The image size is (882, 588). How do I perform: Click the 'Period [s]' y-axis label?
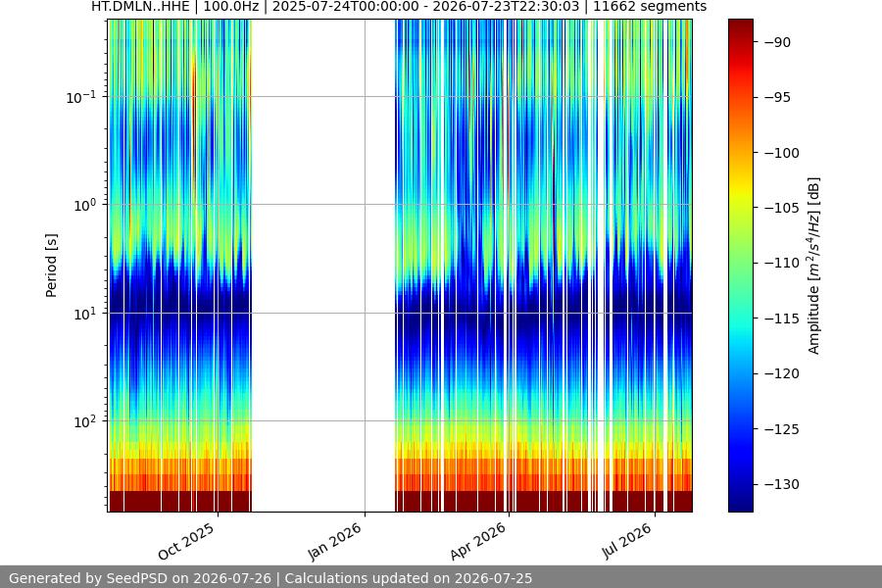(51, 266)
